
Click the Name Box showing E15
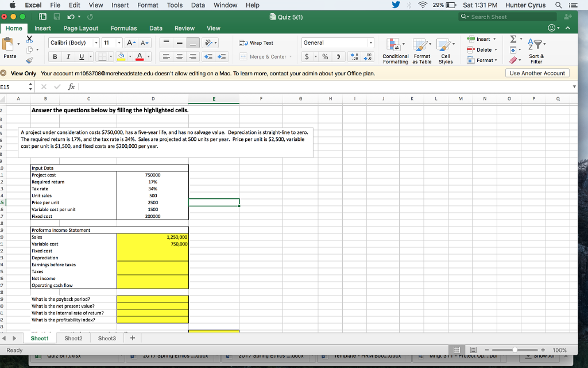pos(10,86)
